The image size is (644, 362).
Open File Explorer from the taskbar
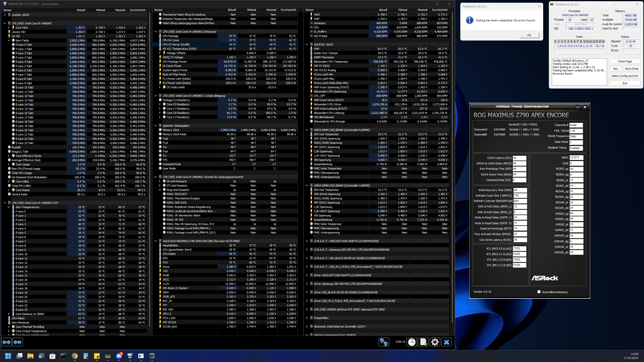tap(30, 356)
